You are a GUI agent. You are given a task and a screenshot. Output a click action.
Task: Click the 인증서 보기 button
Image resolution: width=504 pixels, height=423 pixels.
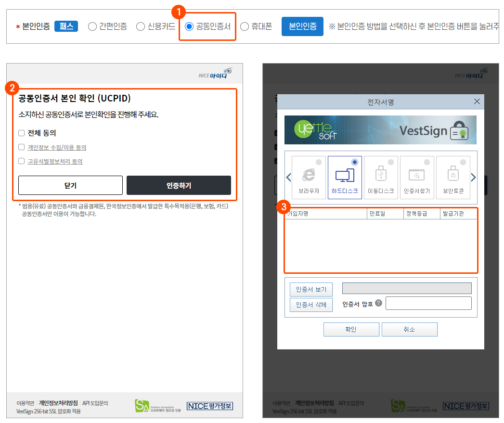[x=311, y=289]
